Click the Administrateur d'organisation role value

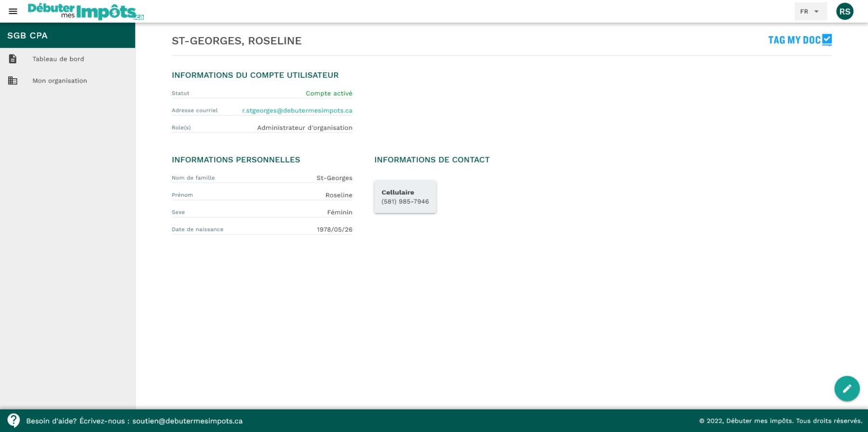pos(305,127)
